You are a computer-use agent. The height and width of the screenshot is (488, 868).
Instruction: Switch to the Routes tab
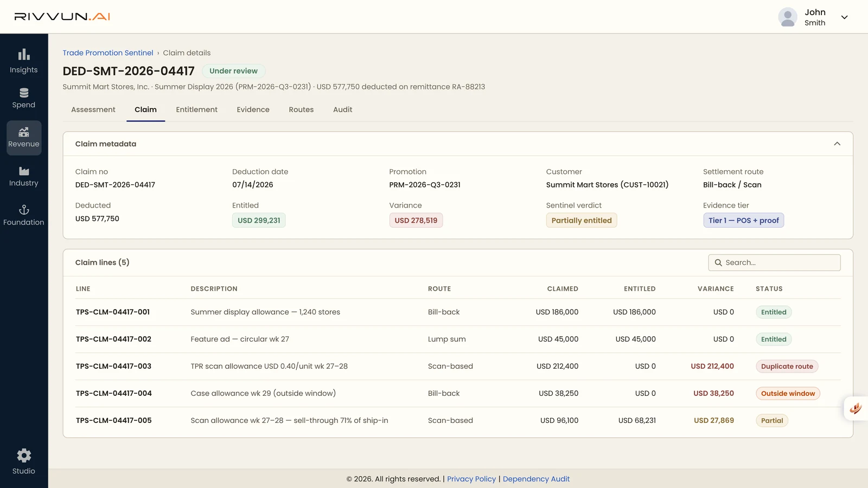click(301, 110)
